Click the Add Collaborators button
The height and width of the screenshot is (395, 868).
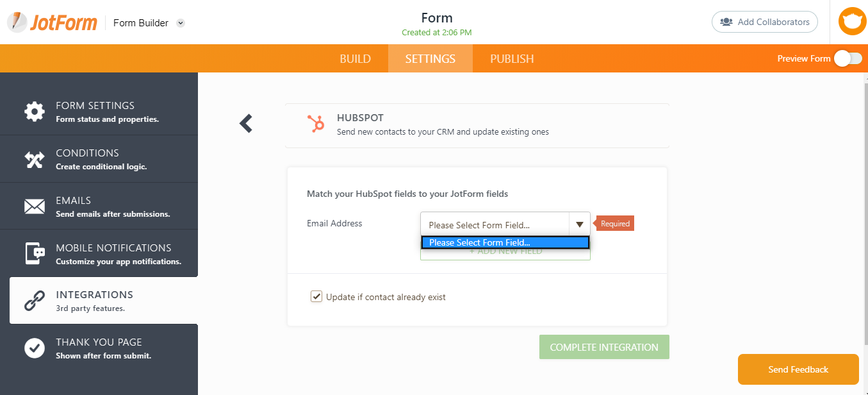[x=765, y=22]
